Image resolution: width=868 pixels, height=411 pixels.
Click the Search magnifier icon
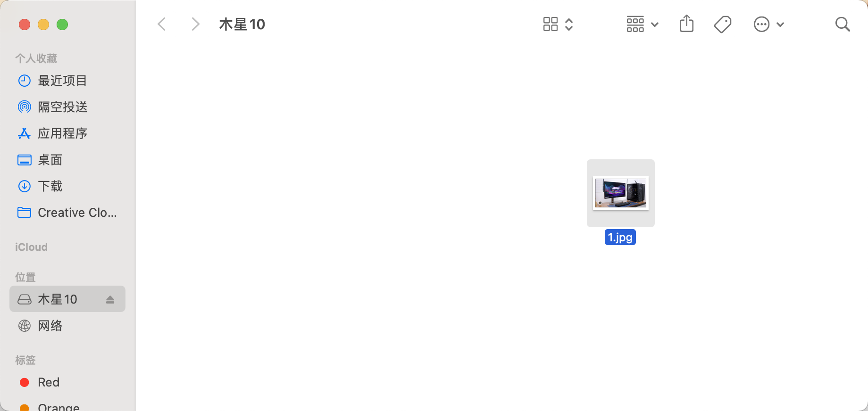pyautogui.click(x=842, y=24)
